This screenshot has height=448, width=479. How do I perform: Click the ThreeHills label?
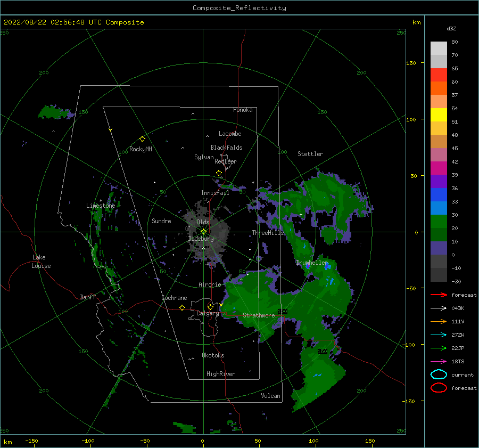[268, 233]
